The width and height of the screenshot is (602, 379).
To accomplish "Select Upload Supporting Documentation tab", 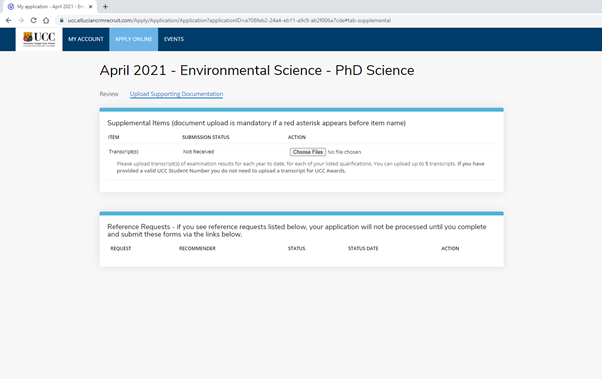I will pos(176,94).
